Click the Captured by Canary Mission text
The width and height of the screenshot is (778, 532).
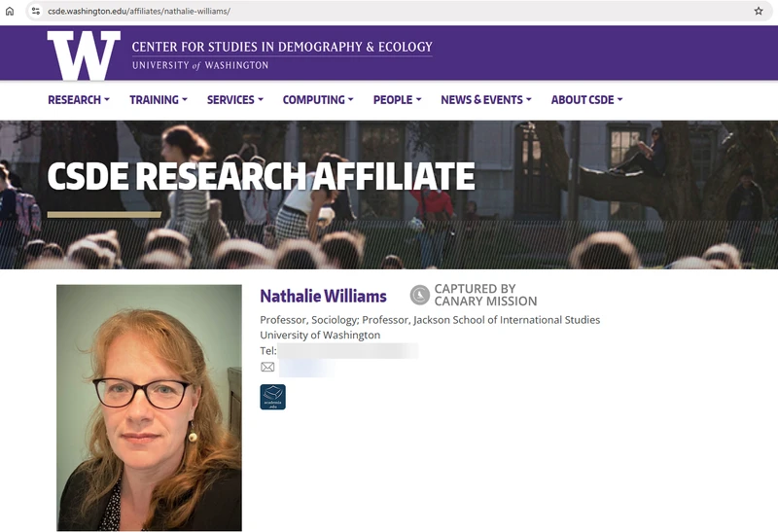point(485,295)
